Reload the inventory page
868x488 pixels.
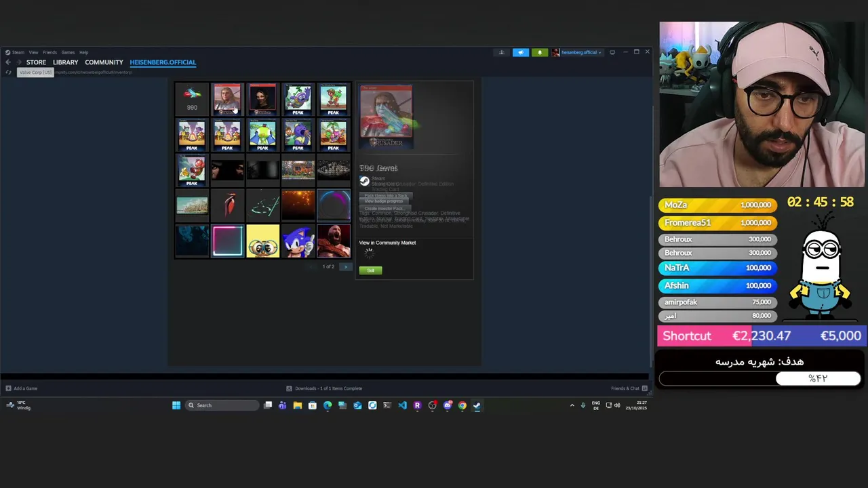(8, 73)
